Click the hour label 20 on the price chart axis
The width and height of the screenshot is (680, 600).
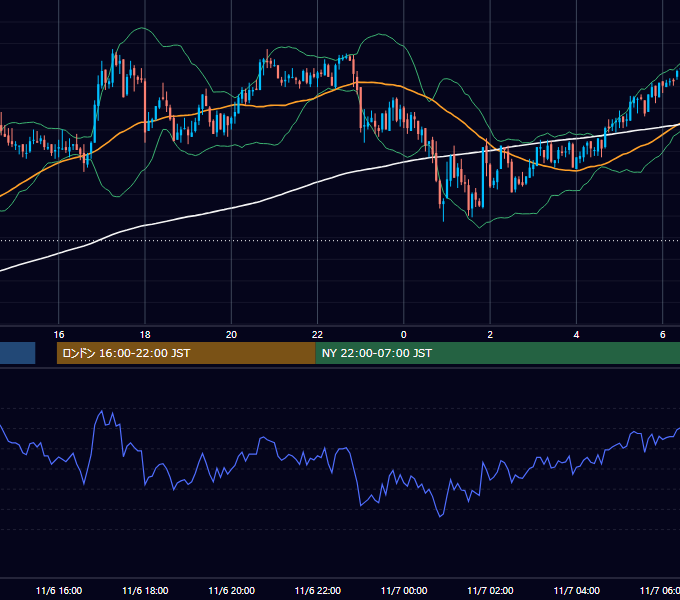pos(231,335)
